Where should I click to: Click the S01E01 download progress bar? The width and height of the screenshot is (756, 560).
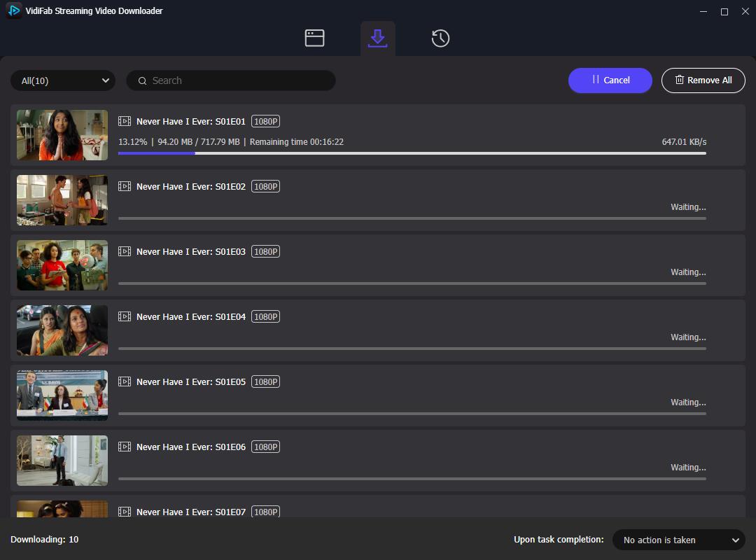coord(412,153)
